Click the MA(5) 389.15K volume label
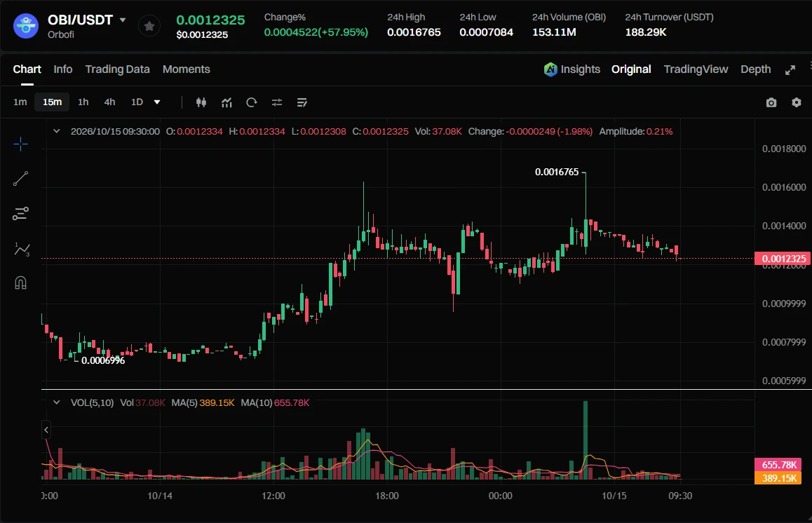 tap(778, 478)
